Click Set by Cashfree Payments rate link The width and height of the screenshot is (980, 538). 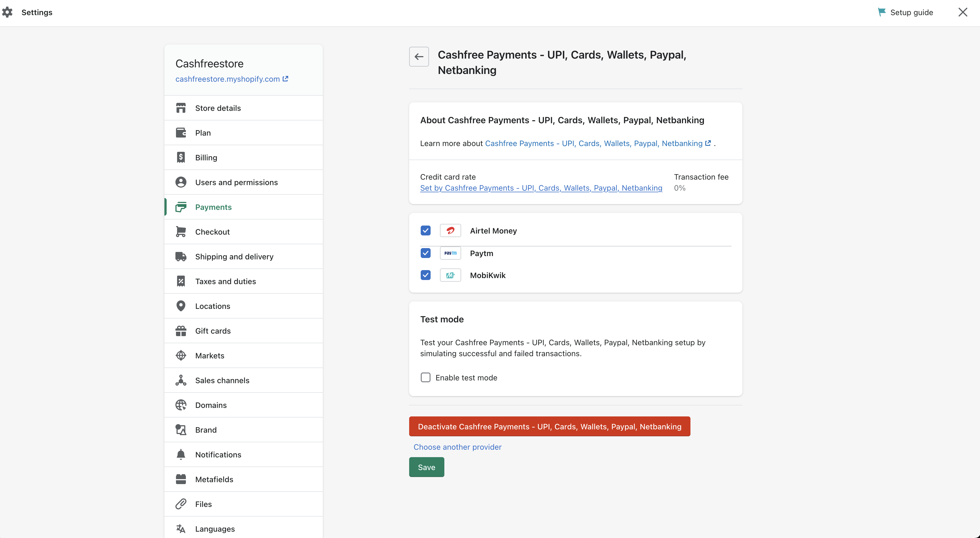(541, 188)
